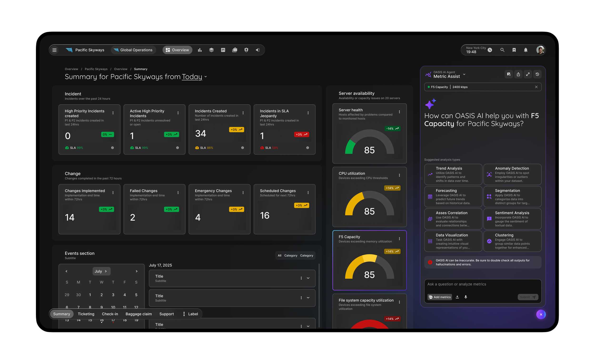Screen dimensions: 595x364
Task: Click the Add metrics button
Action: (x=440, y=297)
